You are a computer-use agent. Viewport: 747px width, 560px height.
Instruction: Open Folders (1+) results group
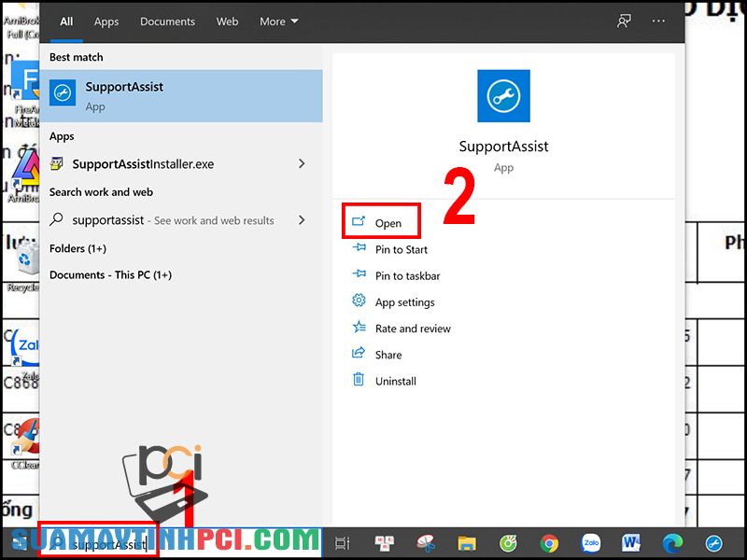click(78, 248)
